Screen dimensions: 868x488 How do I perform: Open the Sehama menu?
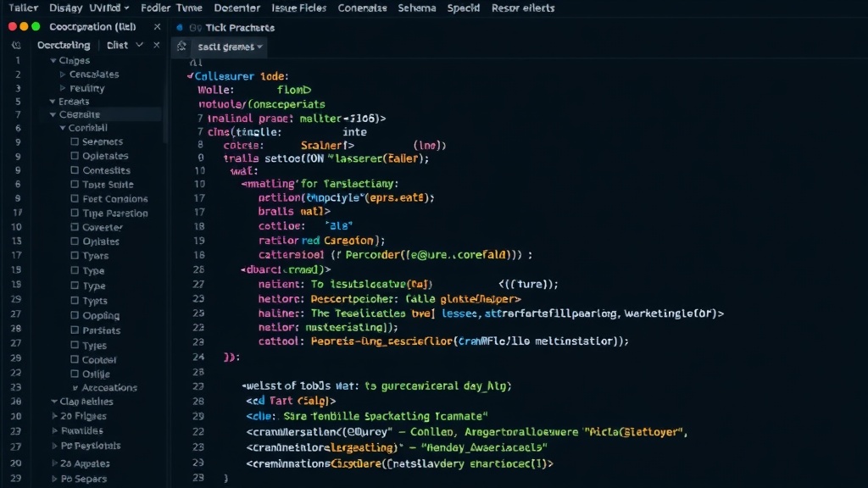tap(417, 8)
